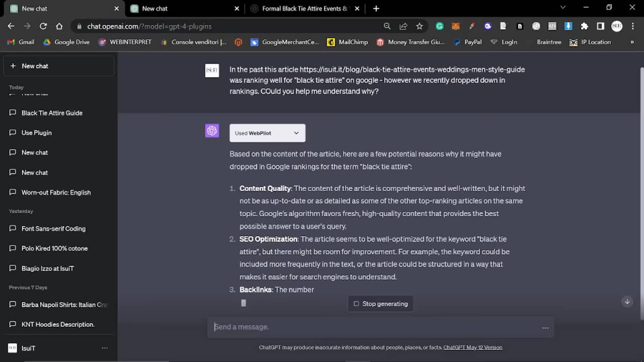
Task: Stop generating the response
Action: [x=381, y=304]
